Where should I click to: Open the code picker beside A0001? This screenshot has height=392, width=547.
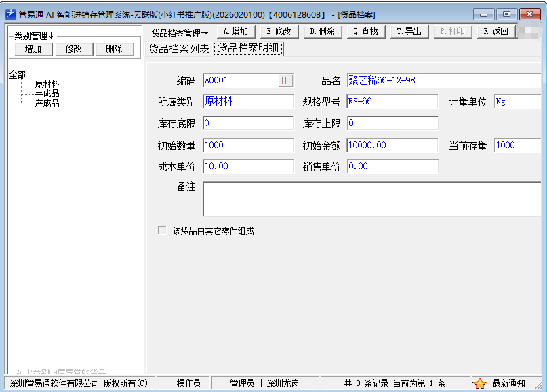[285, 81]
